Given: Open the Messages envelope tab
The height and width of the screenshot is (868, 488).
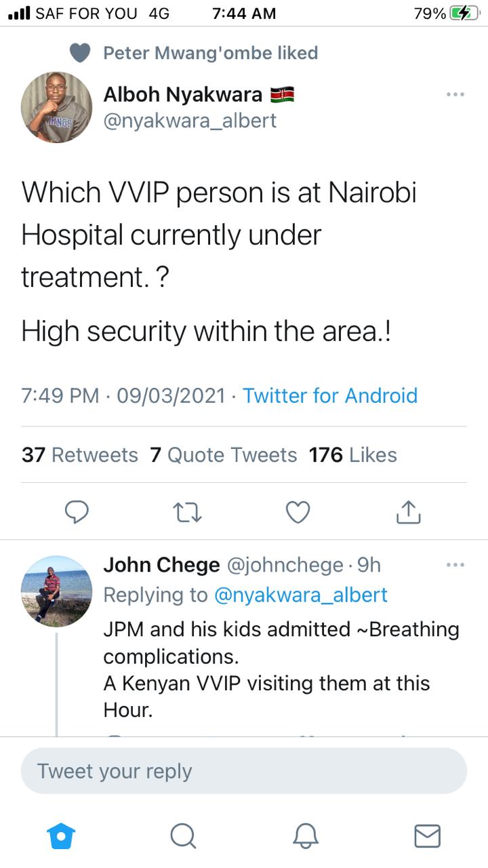Looking at the screenshot, I should pos(427,835).
